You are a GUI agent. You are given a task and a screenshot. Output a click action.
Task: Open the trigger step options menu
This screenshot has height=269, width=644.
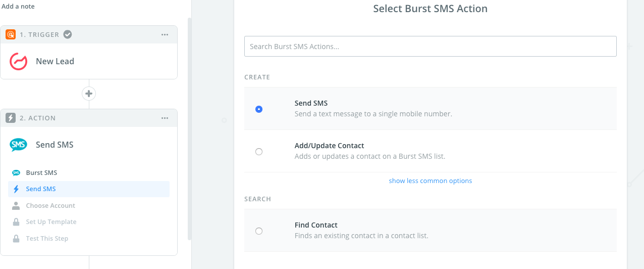click(x=165, y=35)
